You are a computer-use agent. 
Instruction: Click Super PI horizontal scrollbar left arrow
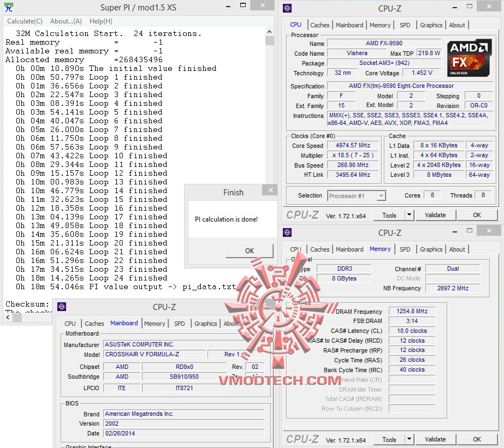point(8,317)
